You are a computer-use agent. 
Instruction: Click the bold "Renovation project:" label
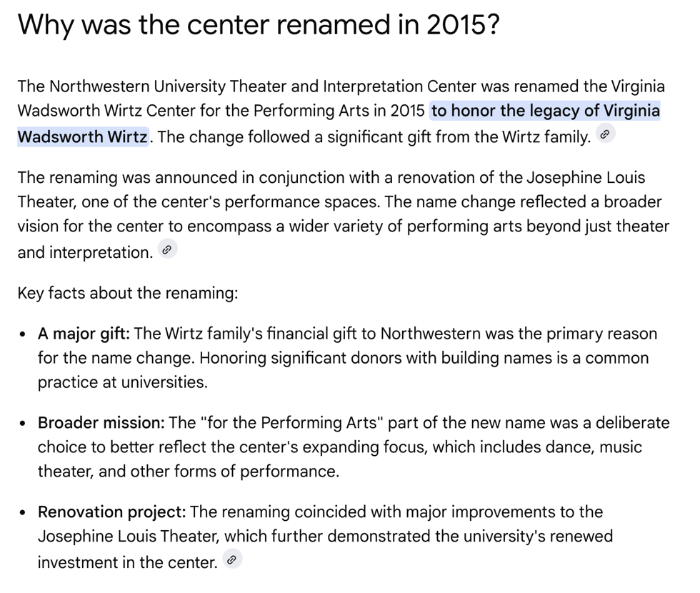point(111,512)
